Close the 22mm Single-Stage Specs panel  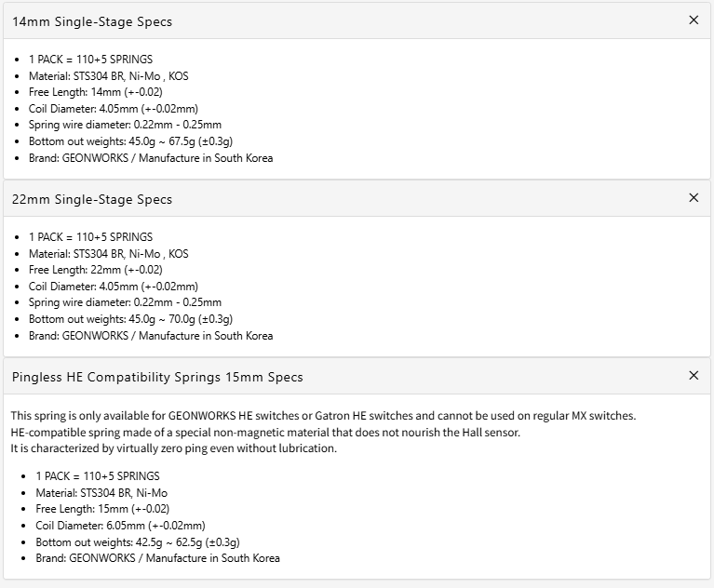[694, 198]
